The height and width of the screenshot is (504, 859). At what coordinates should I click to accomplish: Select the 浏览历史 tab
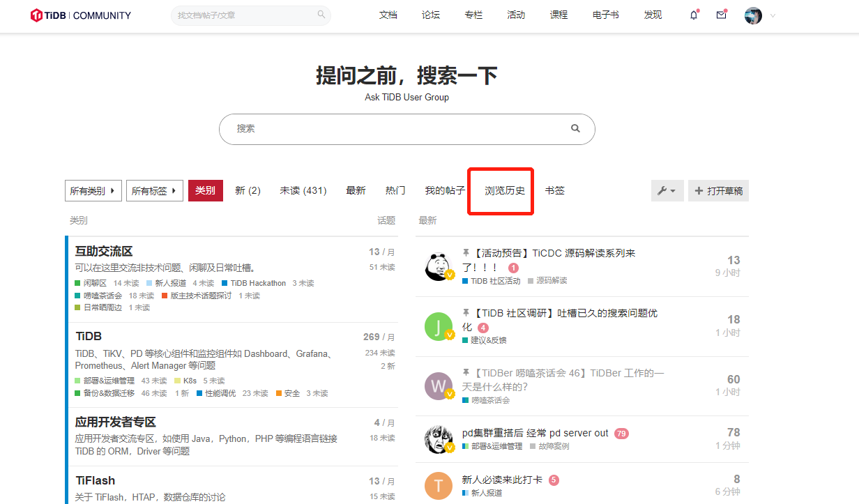point(505,190)
